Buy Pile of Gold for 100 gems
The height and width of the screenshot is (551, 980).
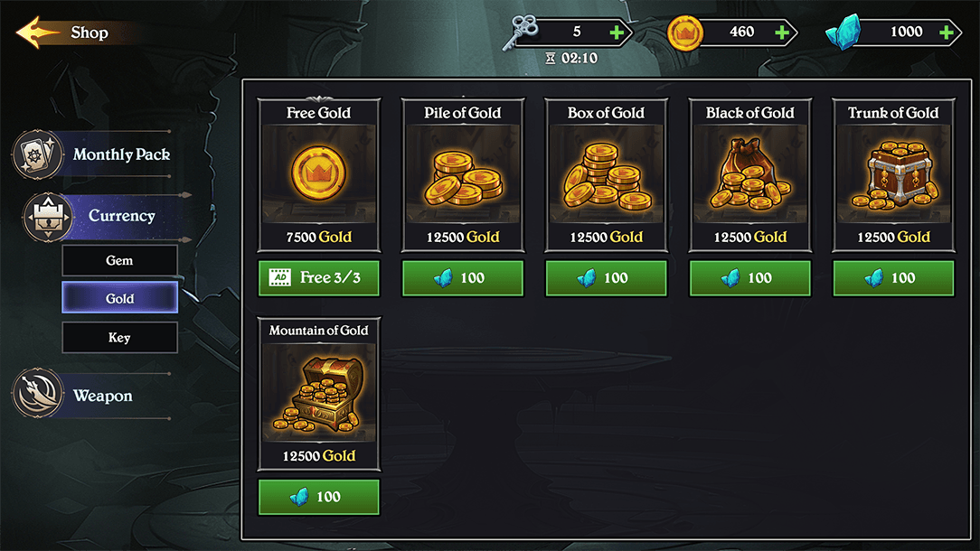[462, 278]
